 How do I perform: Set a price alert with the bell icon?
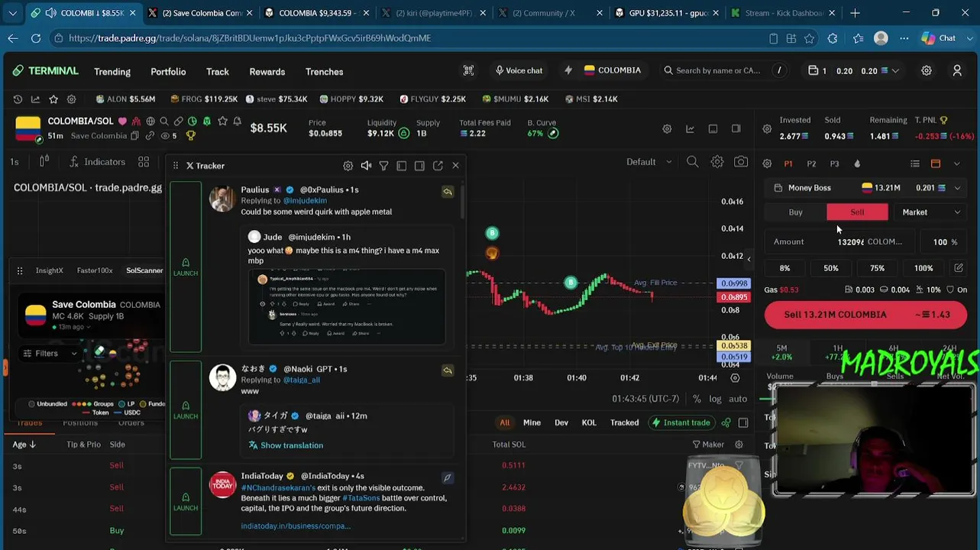pyautogui.click(x=237, y=121)
